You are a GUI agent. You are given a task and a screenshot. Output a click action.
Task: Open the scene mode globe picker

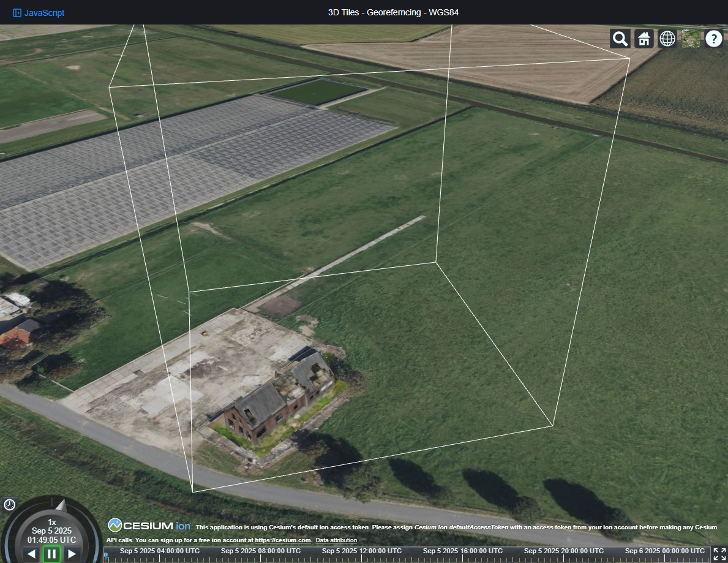667,39
